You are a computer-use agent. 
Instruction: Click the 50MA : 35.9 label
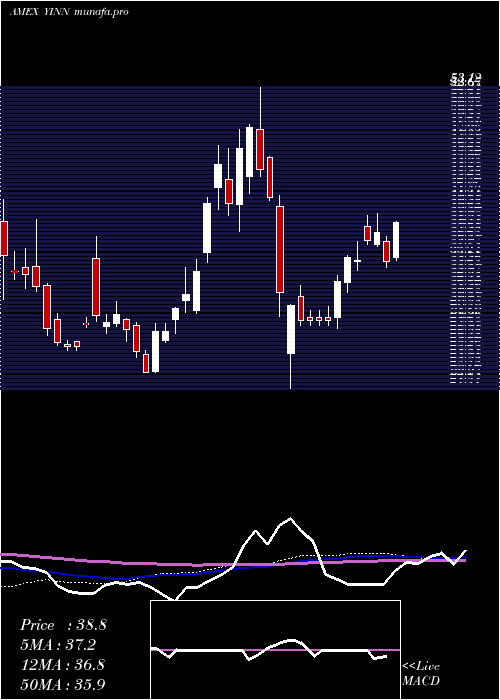pyautogui.click(x=63, y=684)
